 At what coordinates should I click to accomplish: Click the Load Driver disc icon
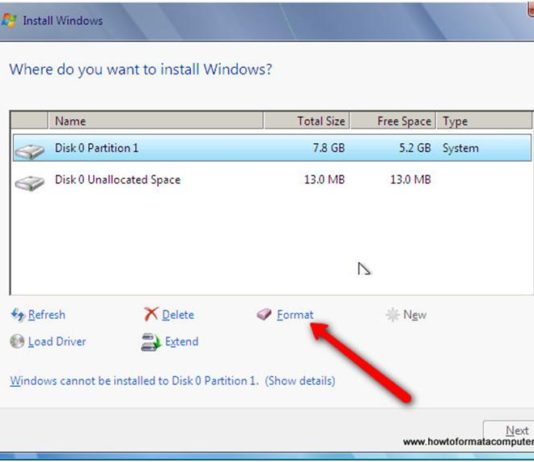pyautogui.click(x=17, y=341)
